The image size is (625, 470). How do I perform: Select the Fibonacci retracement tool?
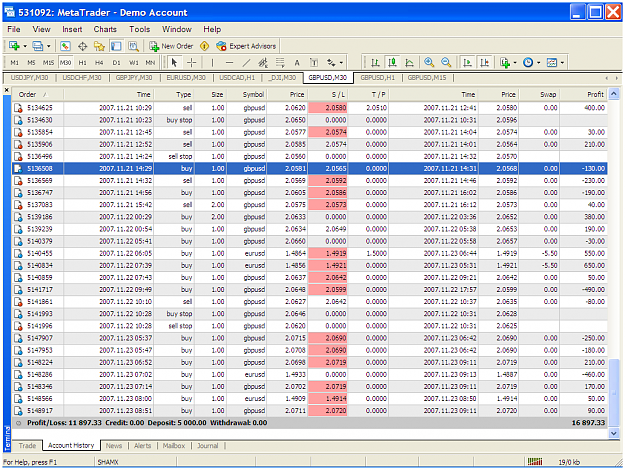tap(280, 63)
